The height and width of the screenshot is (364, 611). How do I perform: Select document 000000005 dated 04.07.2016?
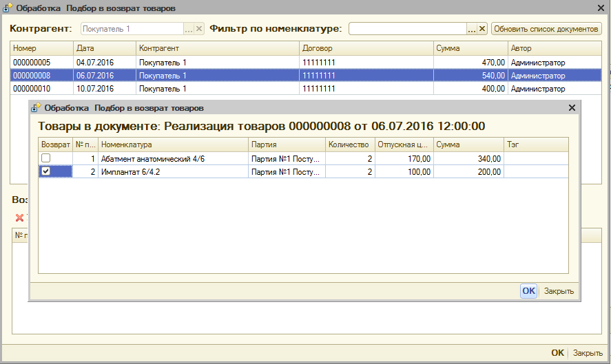tap(41, 63)
